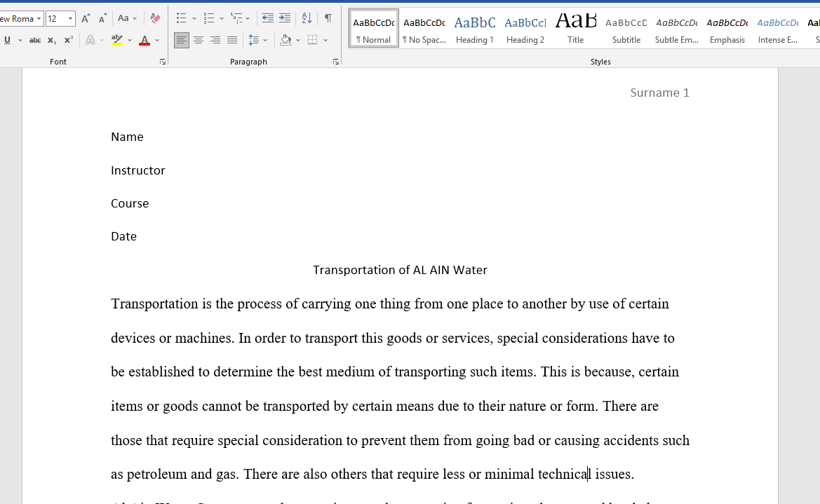
Task: Align text left
Action: [182, 40]
